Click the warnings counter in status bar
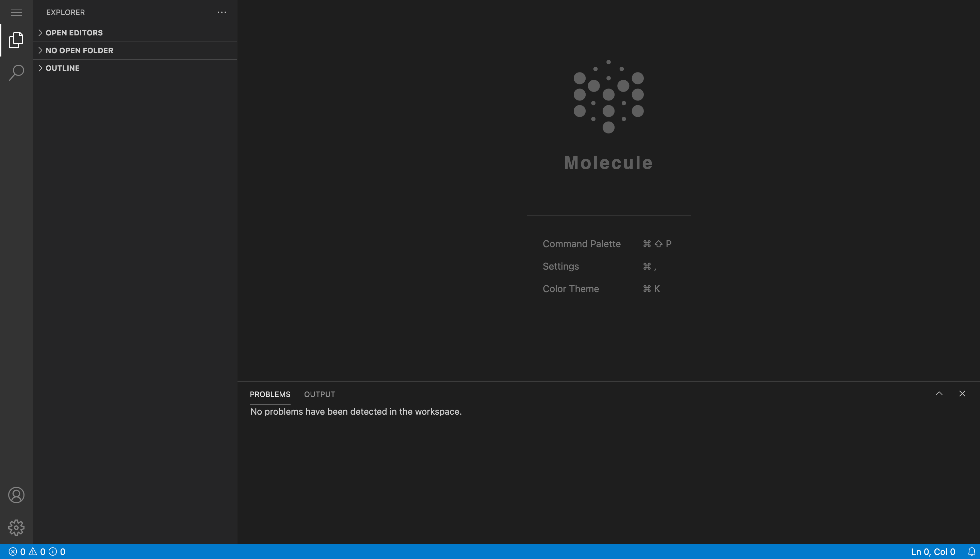The width and height of the screenshot is (980, 559). pos(38,552)
